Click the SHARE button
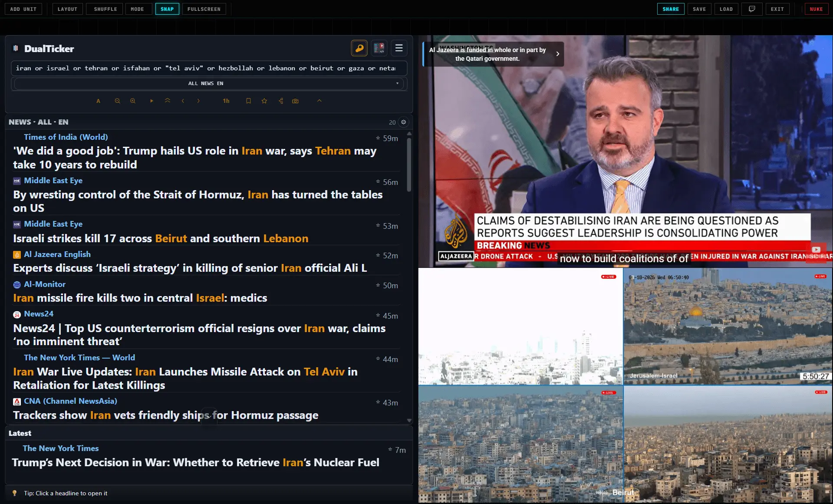The image size is (833, 504). coord(671,9)
